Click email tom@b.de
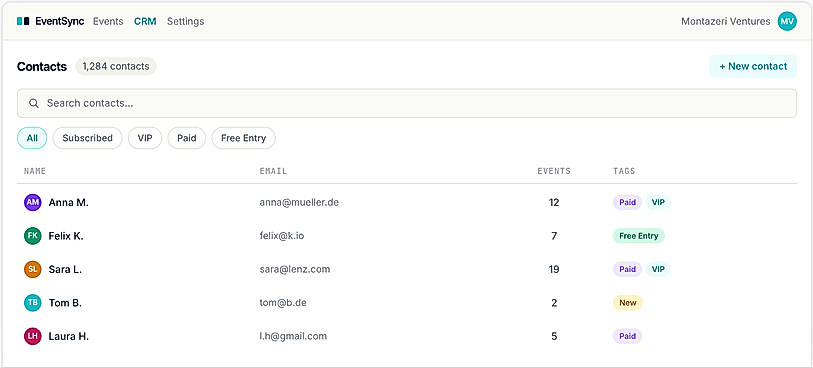The width and height of the screenshot is (813, 368). click(x=283, y=303)
